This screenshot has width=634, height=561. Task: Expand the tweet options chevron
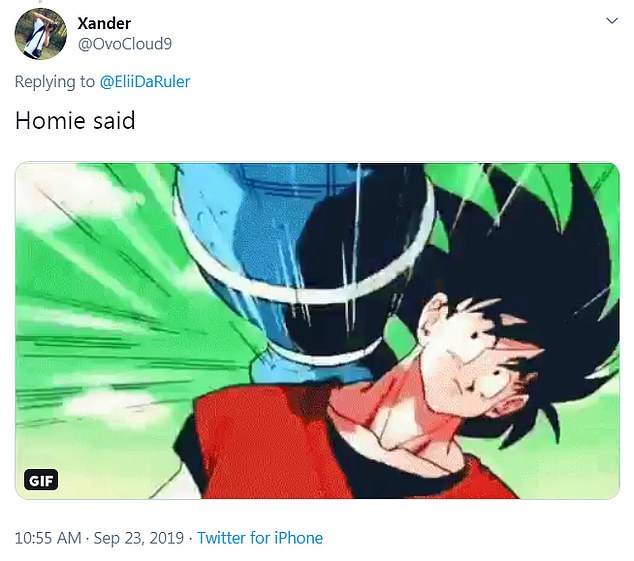tap(612, 21)
